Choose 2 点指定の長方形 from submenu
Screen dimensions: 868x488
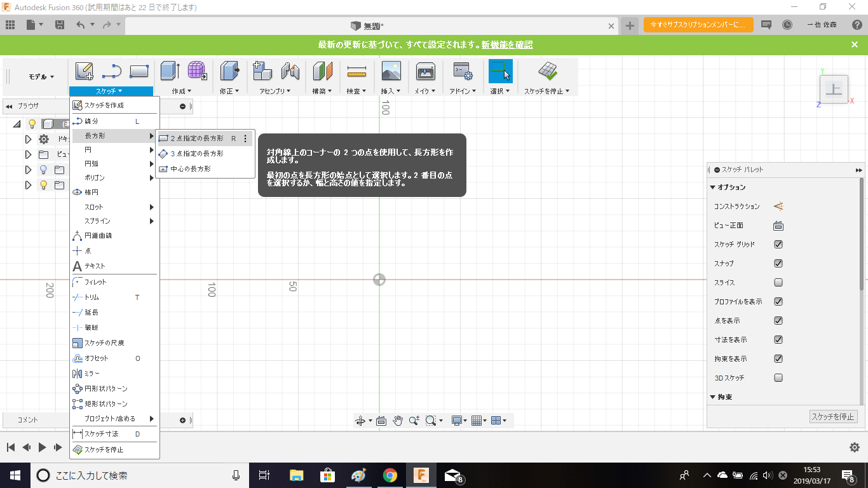(205, 138)
